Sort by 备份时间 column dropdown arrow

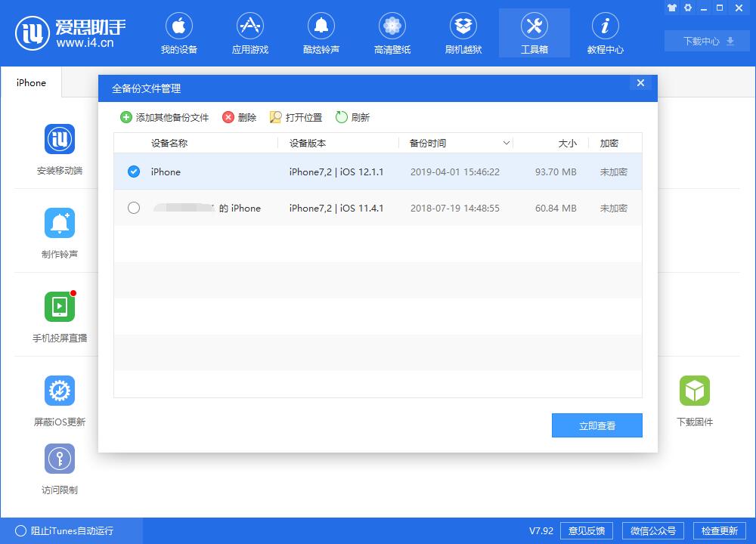point(506,143)
